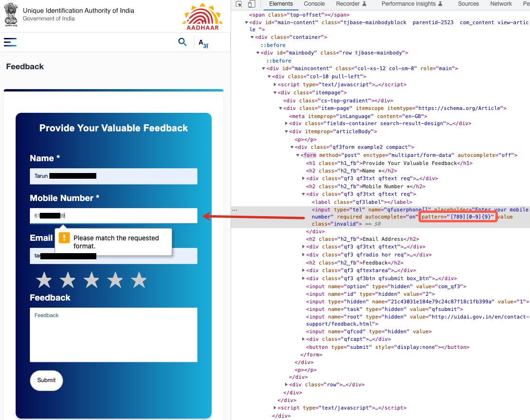
Task: Select the h1 h1_fb element line
Action: coord(390,164)
